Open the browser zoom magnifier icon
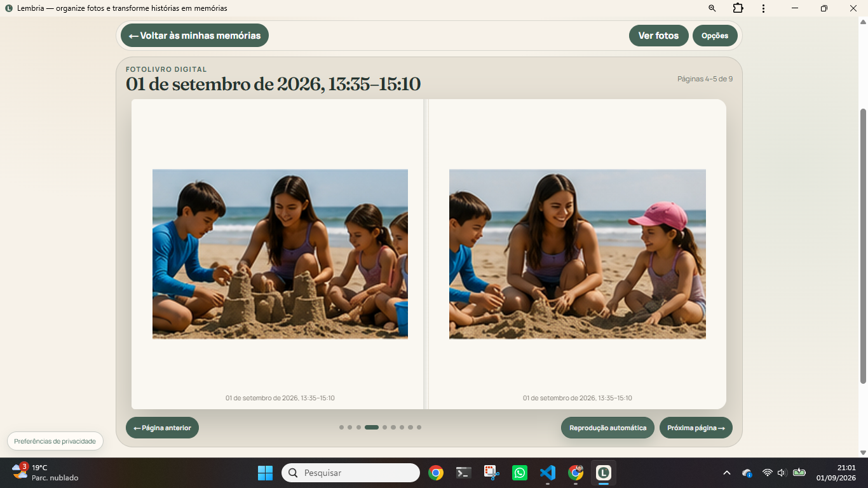Viewport: 868px width, 488px height. click(712, 8)
